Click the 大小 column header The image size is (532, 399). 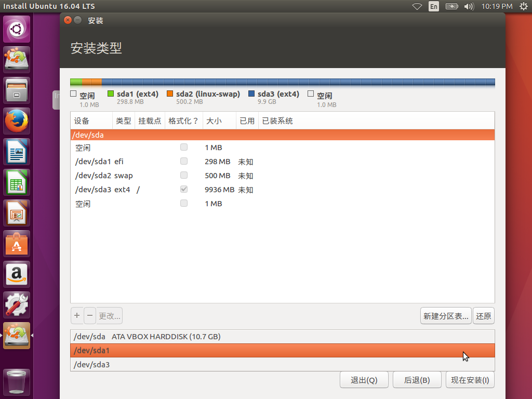[x=219, y=121]
